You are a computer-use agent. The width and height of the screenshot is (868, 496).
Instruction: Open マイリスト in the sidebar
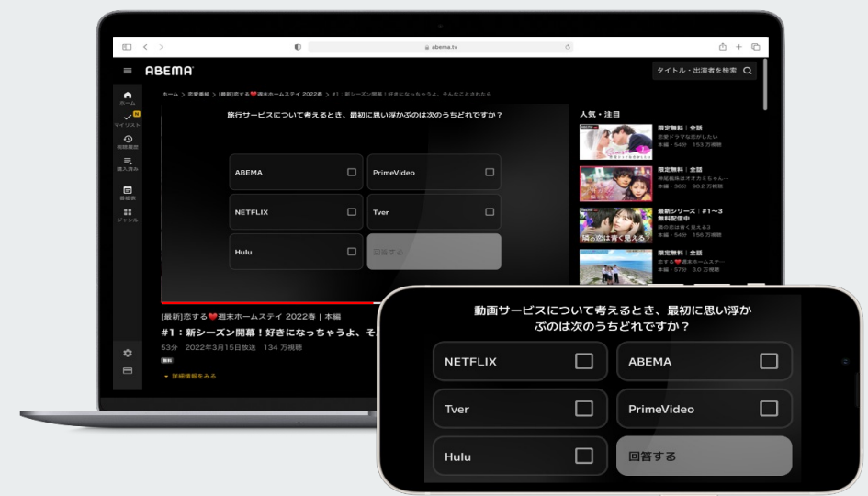[x=128, y=119]
